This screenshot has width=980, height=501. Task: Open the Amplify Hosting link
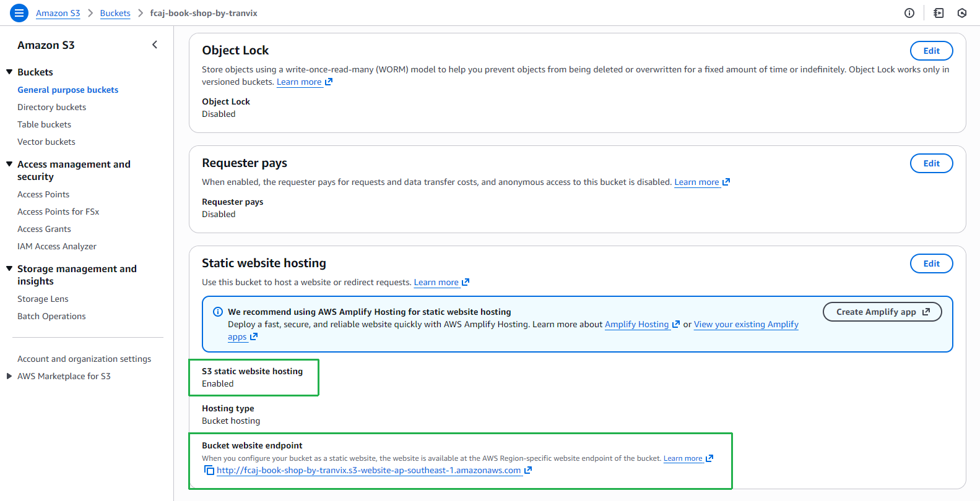[x=636, y=324]
